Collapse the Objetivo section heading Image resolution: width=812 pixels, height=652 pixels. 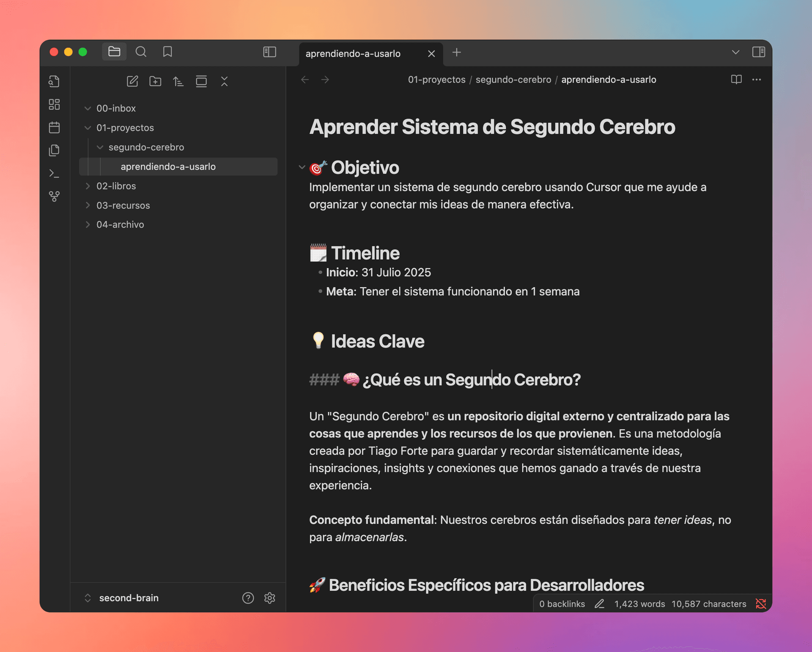pyautogui.click(x=301, y=167)
